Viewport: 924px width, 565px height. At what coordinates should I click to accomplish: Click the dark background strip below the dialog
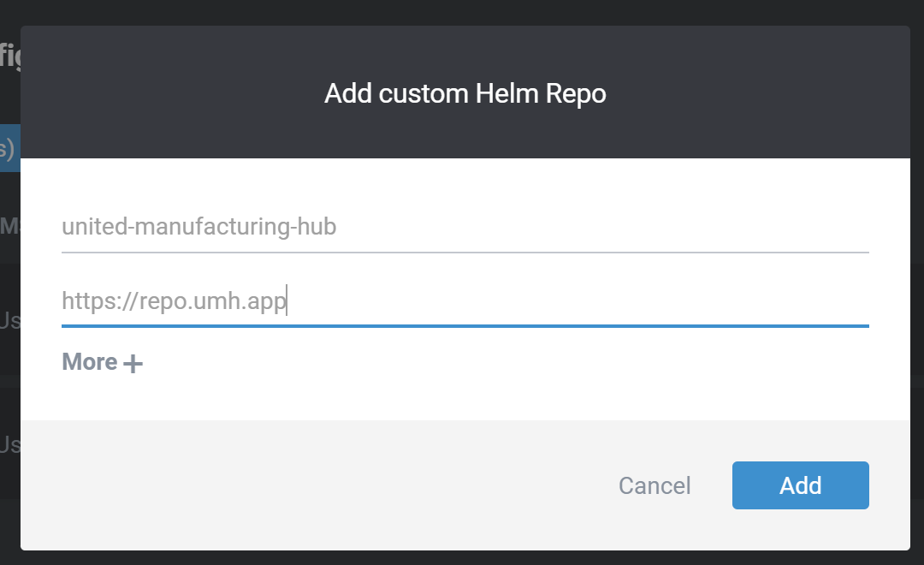[x=462, y=557]
